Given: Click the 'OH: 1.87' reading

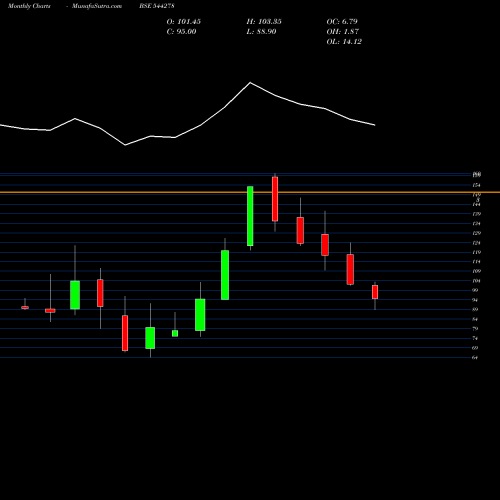Looking at the screenshot, I should coord(343,32).
